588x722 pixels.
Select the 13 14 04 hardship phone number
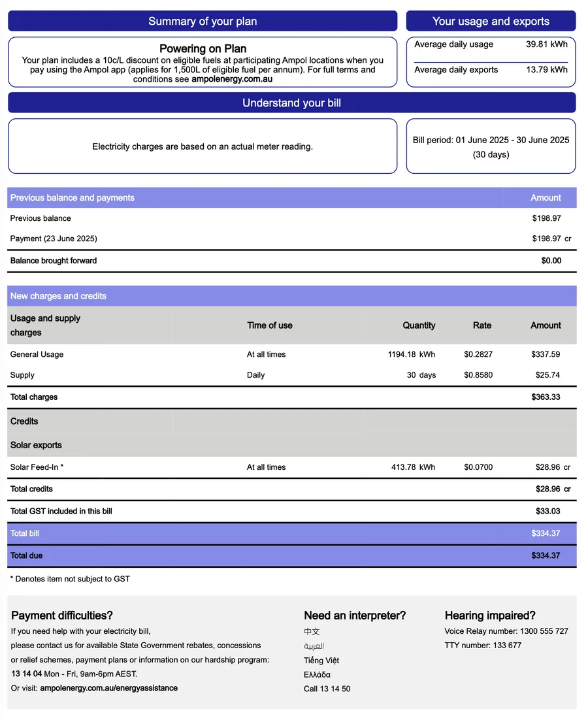(26, 674)
